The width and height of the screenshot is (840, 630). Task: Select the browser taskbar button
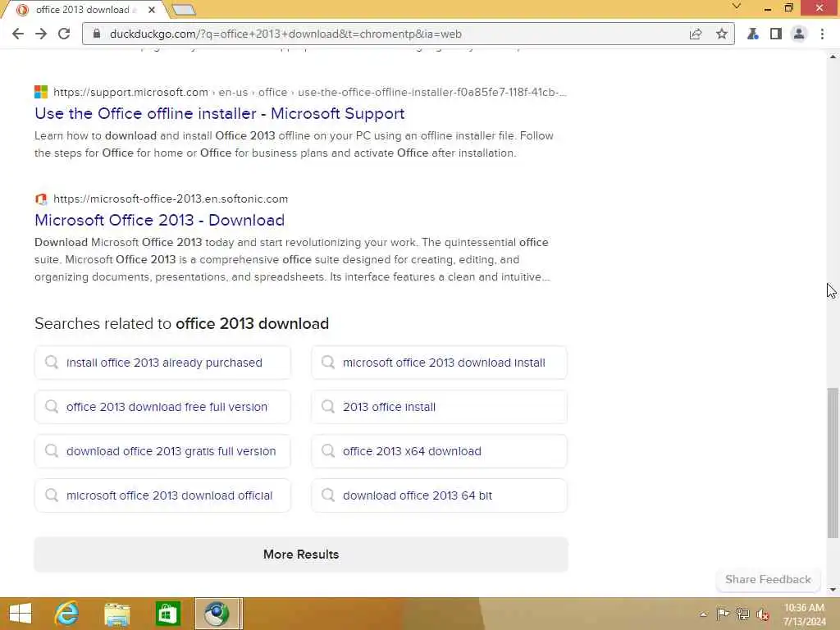[x=218, y=614]
